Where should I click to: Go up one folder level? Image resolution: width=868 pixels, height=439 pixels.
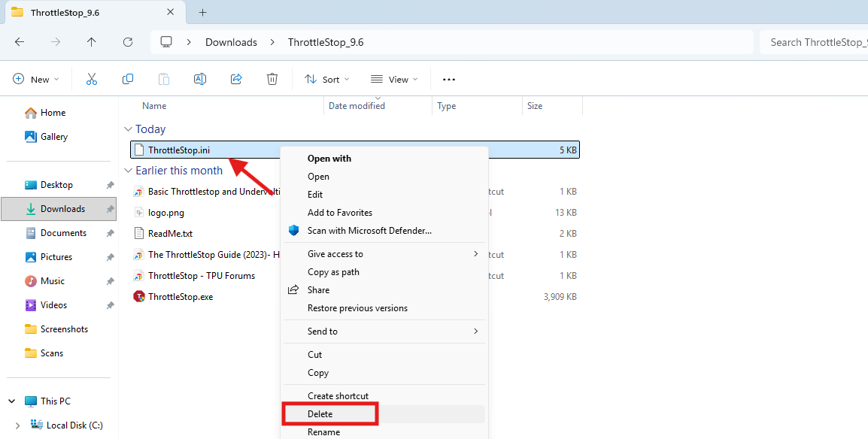tap(91, 42)
